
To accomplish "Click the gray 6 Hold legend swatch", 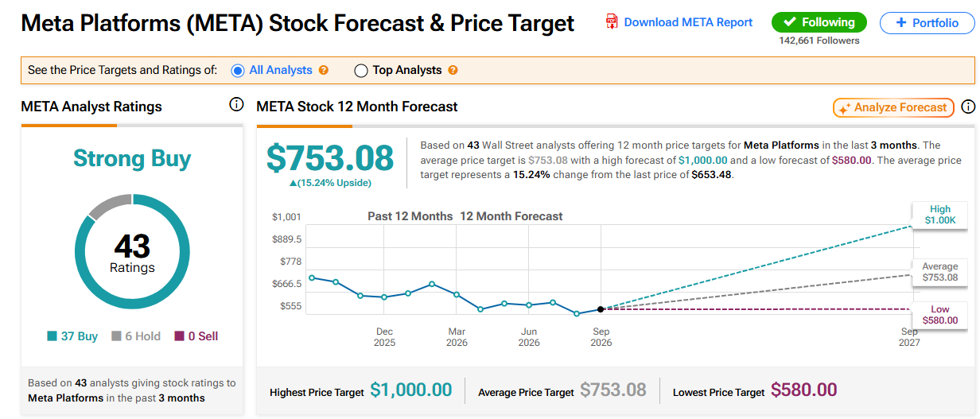I will 116,336.
